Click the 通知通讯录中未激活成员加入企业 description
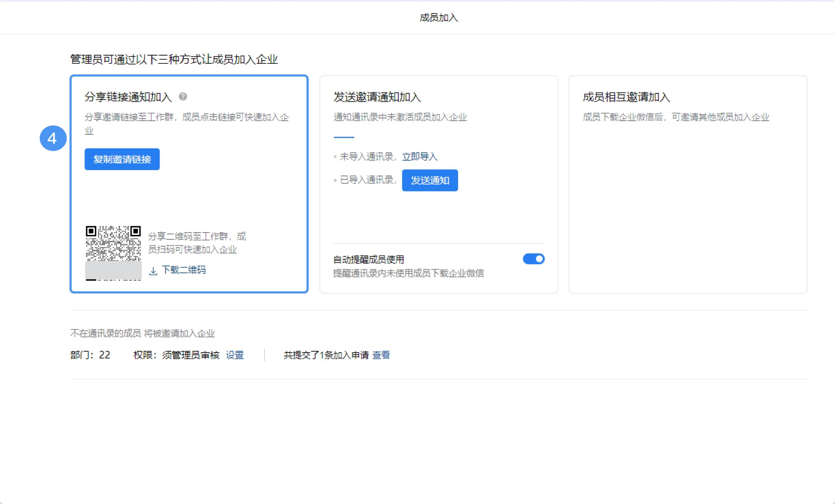The height and width of the screenshot is (504, 835). [400, 117]
